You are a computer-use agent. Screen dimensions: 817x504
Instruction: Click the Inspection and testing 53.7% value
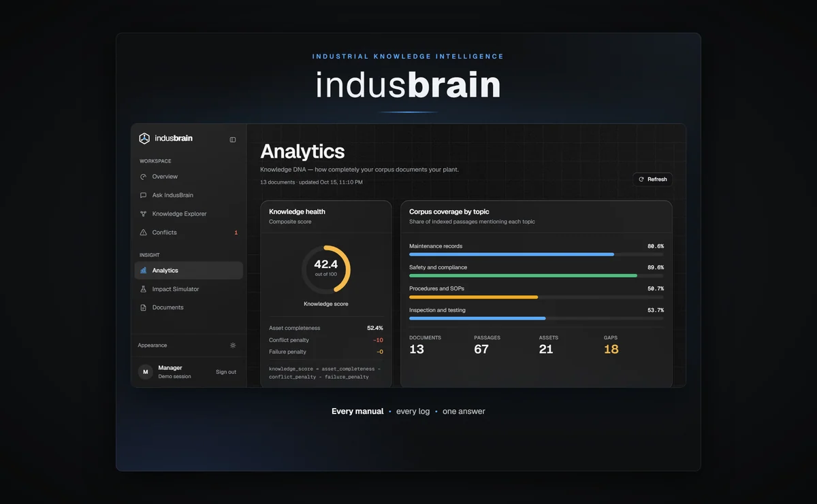pyautogui.click(x=656, y=310)
